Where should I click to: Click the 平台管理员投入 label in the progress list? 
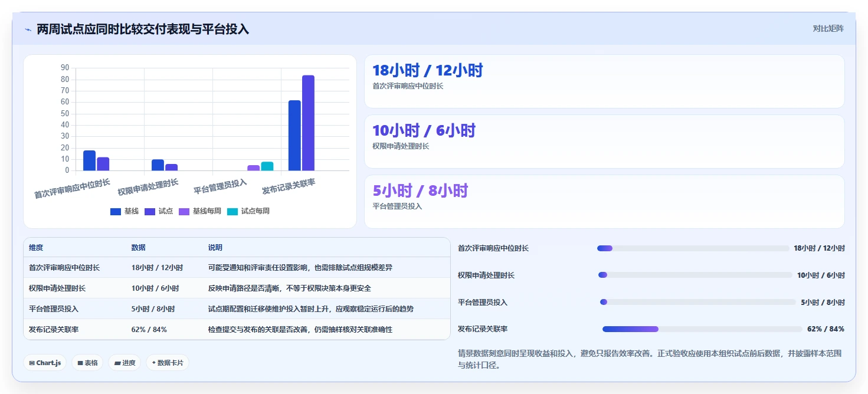(483, 303)
